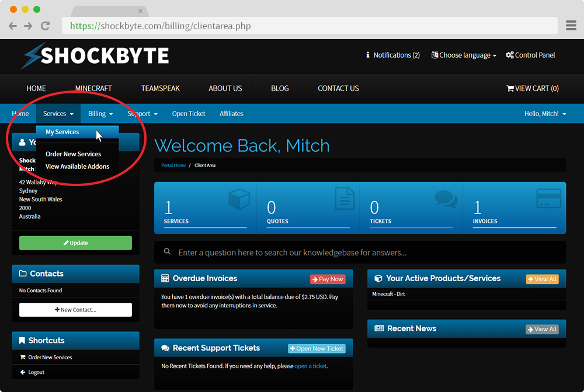Open VIEW CART (0)
The width and height of the screenshot is (584, 392).
[533, 89]
